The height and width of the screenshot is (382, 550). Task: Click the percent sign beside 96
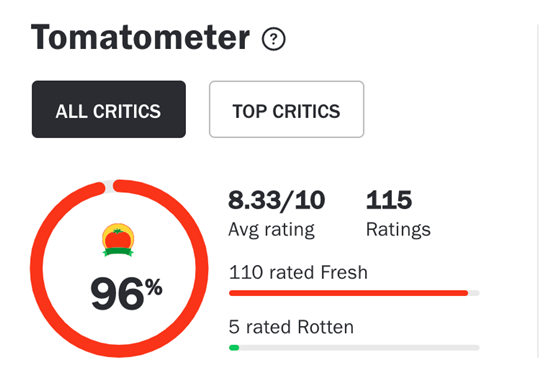[154, 287]
